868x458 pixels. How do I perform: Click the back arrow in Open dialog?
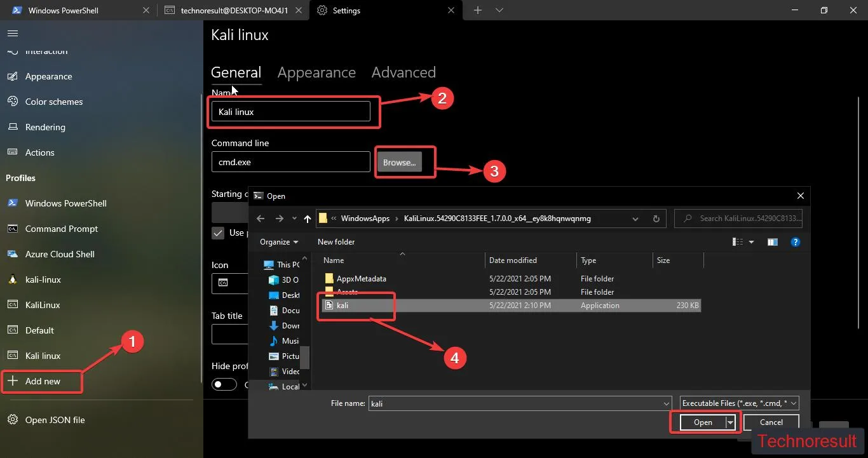click(x=261, y=219)
